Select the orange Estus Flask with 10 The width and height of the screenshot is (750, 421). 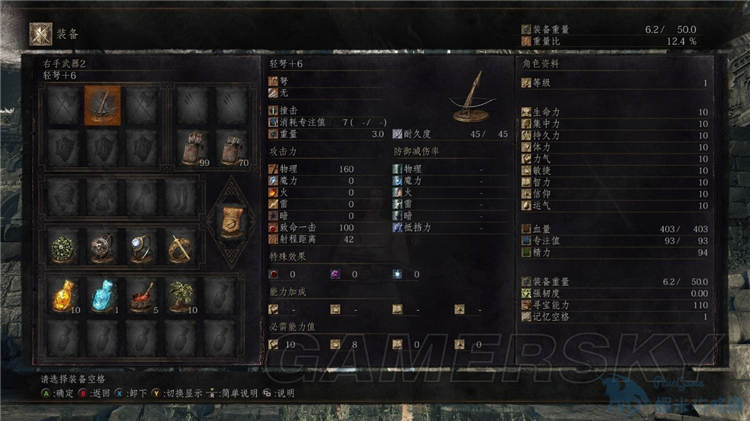64,296
